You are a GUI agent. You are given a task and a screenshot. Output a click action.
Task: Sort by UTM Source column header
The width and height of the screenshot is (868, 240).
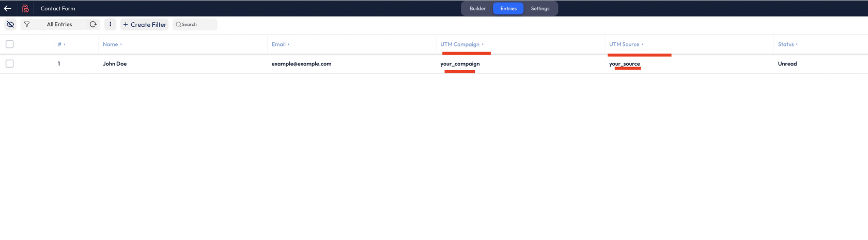click(x=626, y=44)
